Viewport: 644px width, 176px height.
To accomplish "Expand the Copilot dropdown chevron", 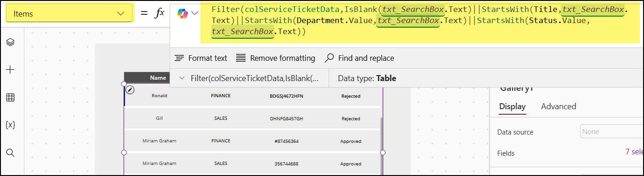I will pos(194,13).
